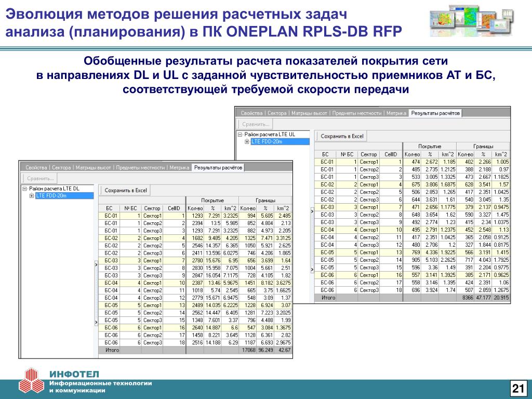532x399 pixels.
Task: Click the ИНФОТЕЛ logo icon
Action: point(32,380)
